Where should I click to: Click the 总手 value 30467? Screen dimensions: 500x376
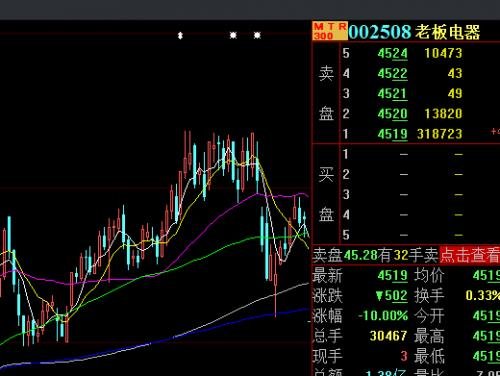pyautogui.click(x=388, y=336)
